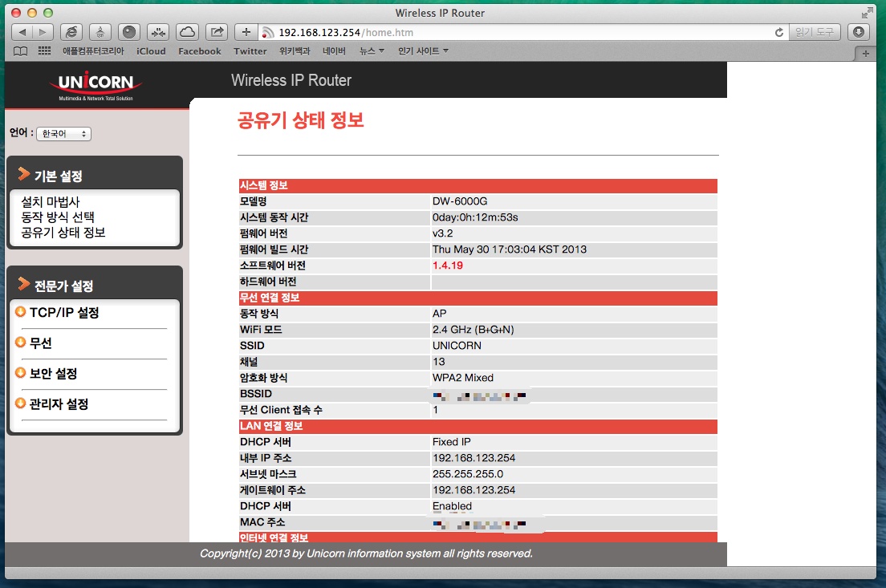This screenshot has width=886, height=588.
Task: Expand 보안 설정 menu section
Action: click(x=53, y=373)
